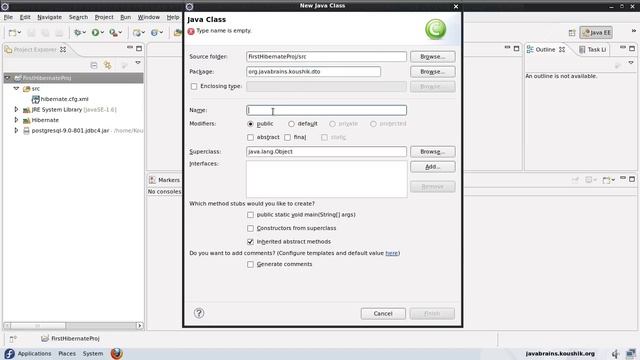
Task: Show hidden perspectives chevron at top right
Action: pyautogui.click(x=634, y=31)
